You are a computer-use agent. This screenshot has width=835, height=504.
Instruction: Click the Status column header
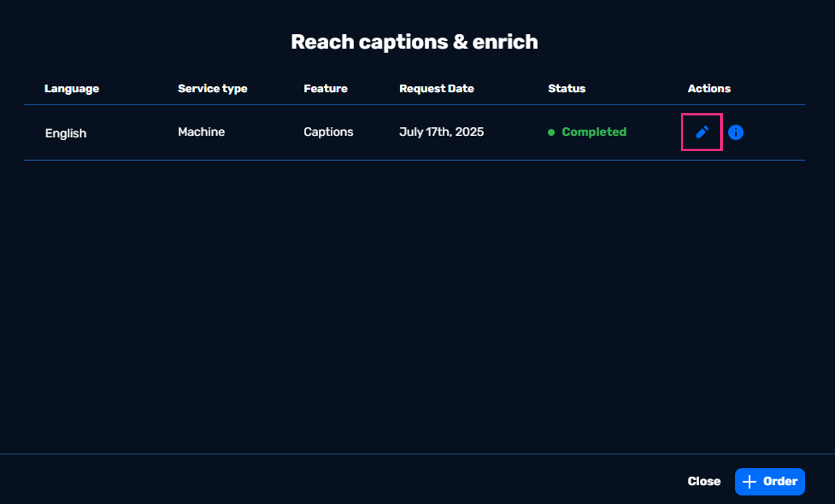[x=567, y=89]
